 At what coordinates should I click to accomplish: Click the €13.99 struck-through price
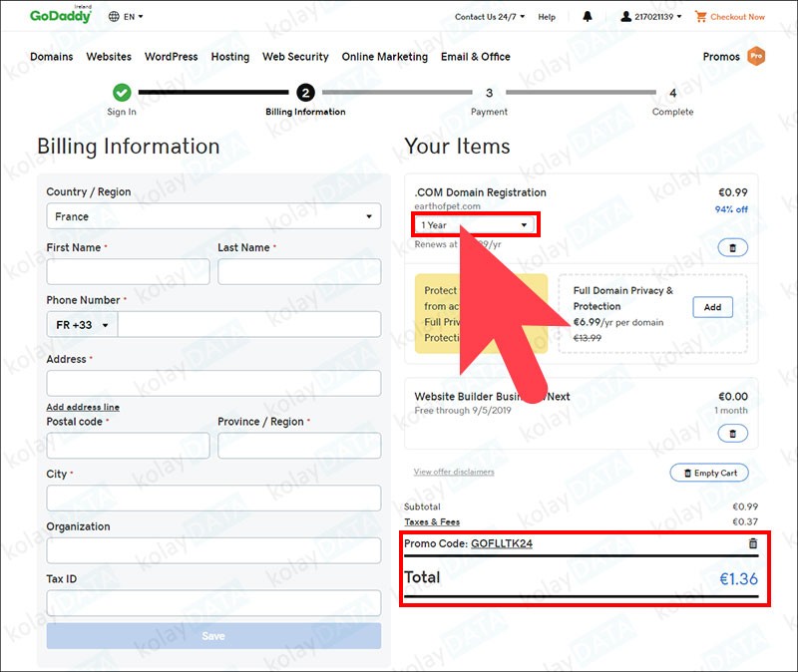click(588, 338)
